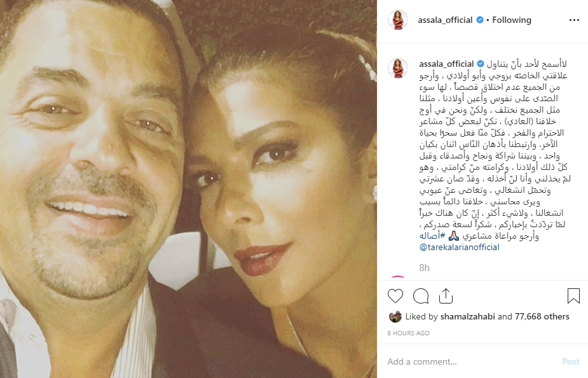The image size is (588, 378).
Task: Open comments with speech bubble icon
Action: (421, 296)
